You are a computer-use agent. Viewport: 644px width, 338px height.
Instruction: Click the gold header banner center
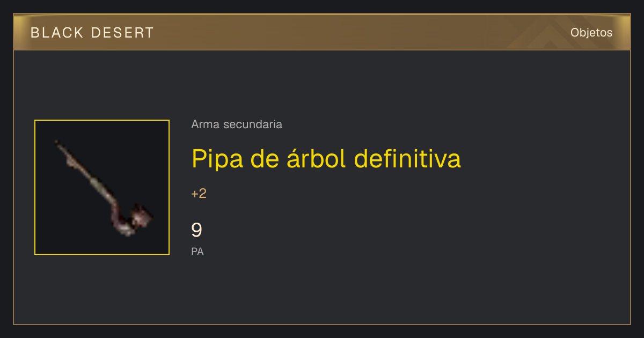322,32
